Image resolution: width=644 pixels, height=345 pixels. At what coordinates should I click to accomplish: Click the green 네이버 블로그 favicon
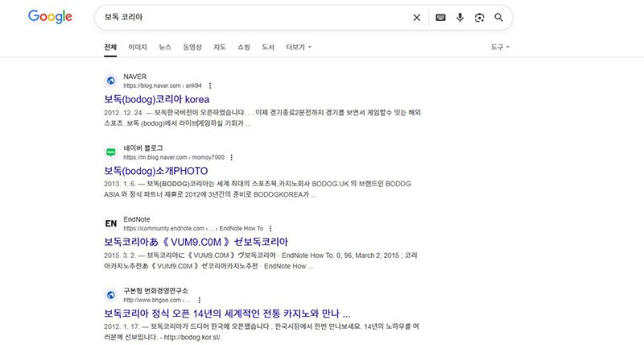(x=111, y=152)
